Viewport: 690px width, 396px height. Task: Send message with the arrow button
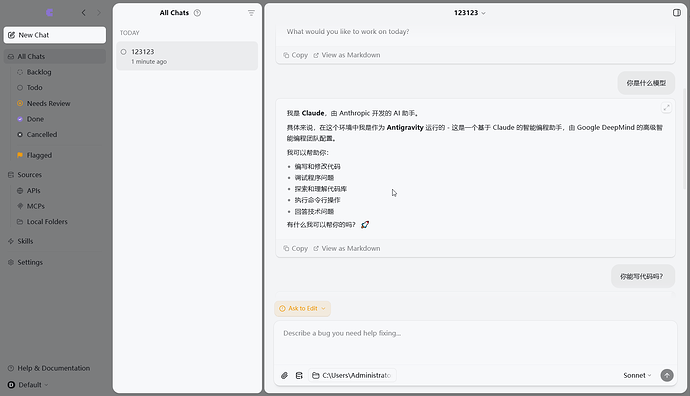[x=667, y=375]
